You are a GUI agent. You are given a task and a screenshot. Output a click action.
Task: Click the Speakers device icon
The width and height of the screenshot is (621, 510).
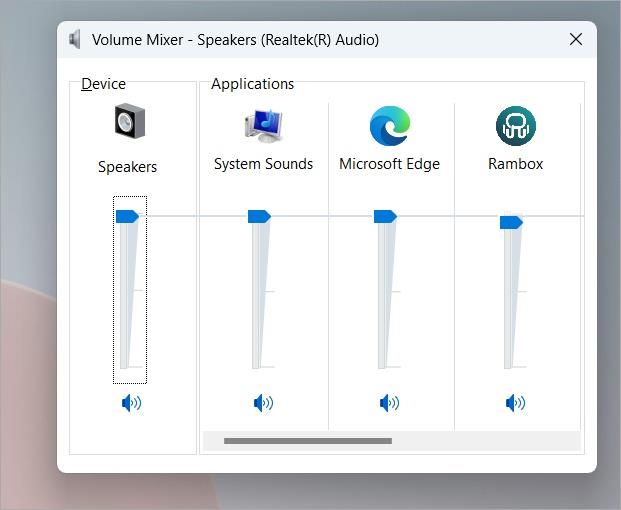pyautogui.click(x=130, y=121)
